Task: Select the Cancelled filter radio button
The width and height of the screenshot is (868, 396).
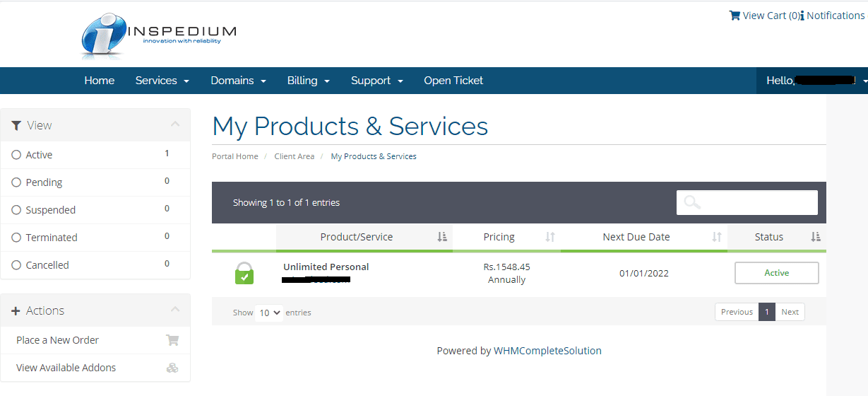Action: pyautogui.click(x=16, y=265)
